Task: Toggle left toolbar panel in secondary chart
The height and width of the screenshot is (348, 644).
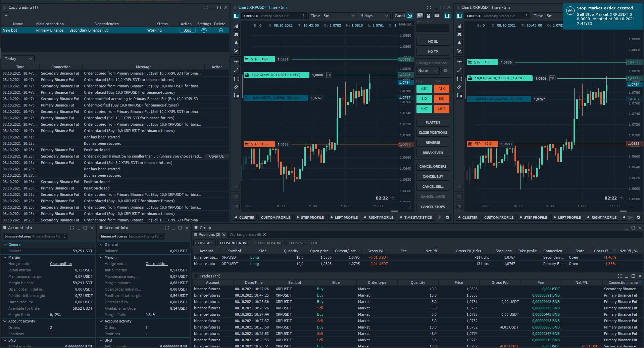Action: [x=459, y=16]
